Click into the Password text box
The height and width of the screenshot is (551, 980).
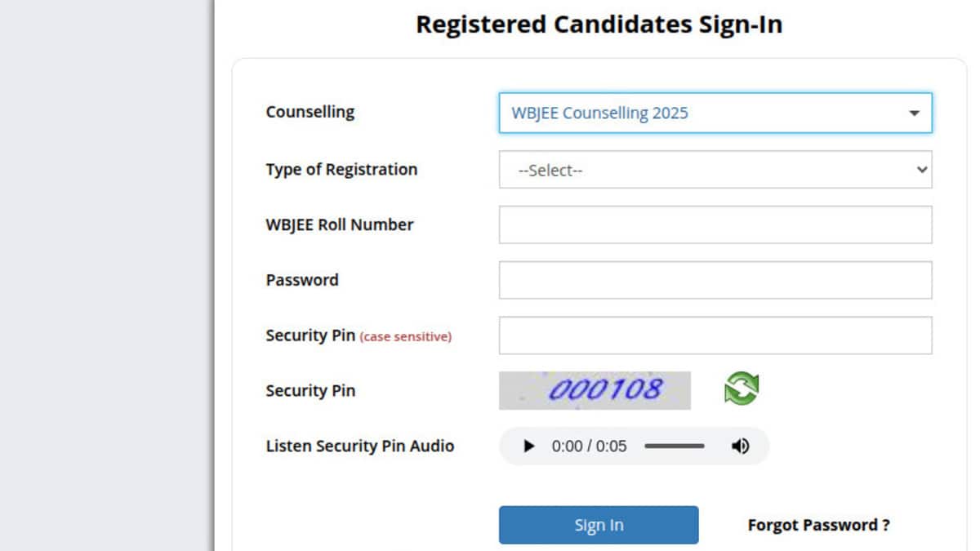715,280
